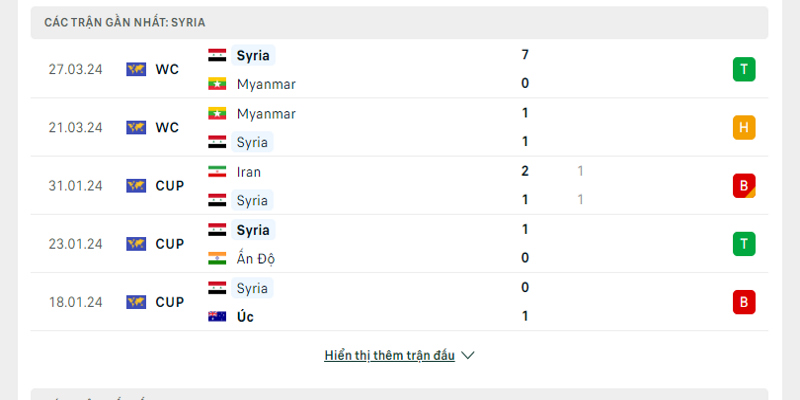This screenshot has width=800, height=400.
Task: Open the Ấn Độ team name
Action: click(256, 259)
